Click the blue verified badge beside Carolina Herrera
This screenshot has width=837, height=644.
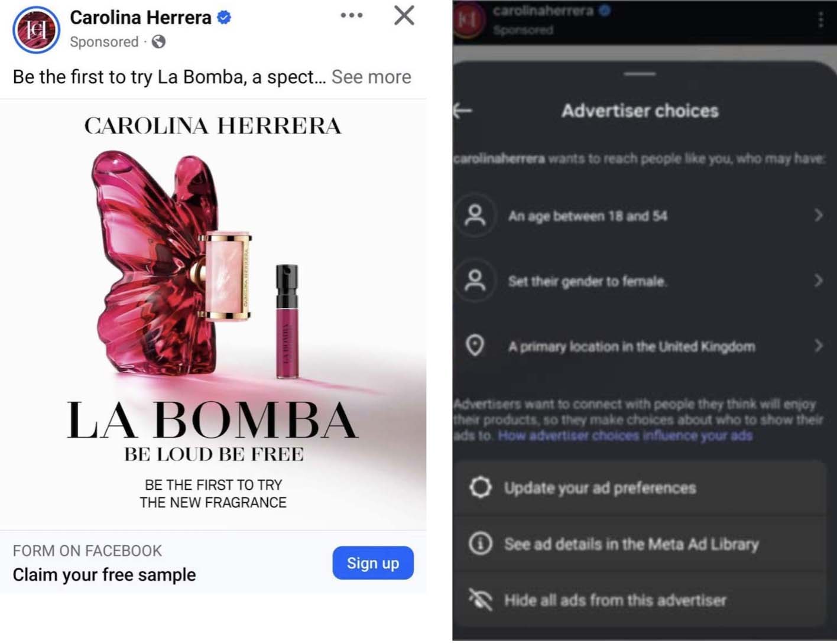(x=224, y=18)
